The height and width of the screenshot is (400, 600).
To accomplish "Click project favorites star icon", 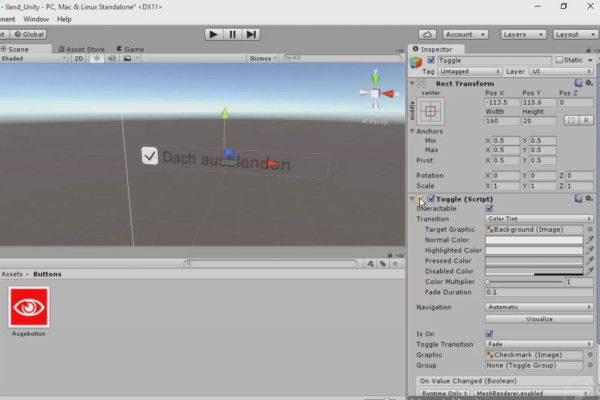I will (x=395, y=263).
